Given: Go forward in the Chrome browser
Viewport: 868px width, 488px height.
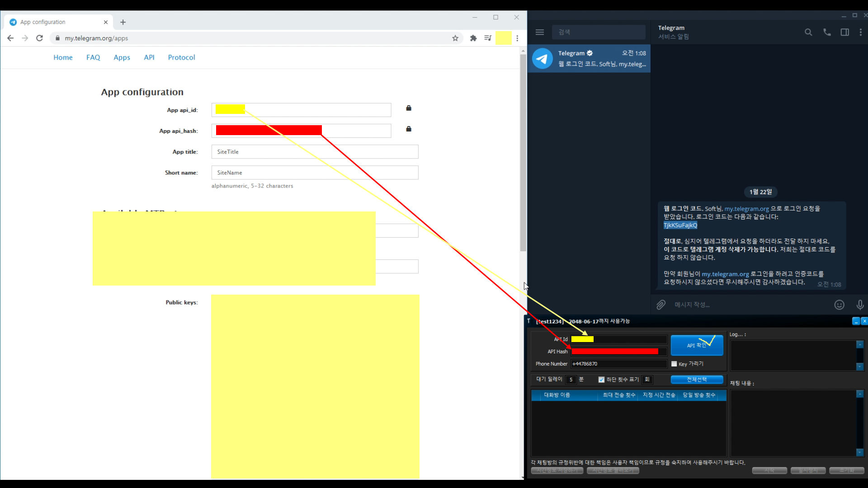Looking at the screenshot, I should 25,38.
